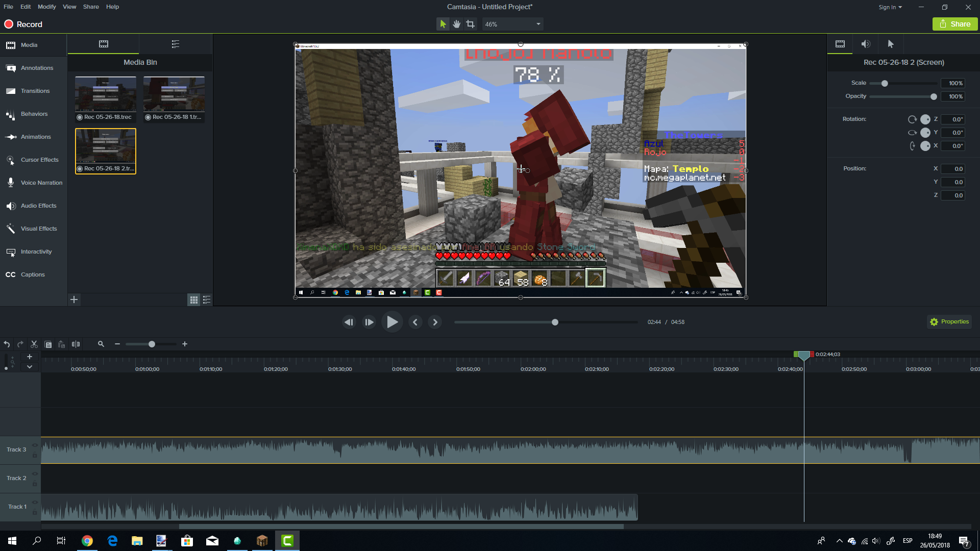The height and width of the screenshot is (551, 980).
Task: Click the import media plus button
Action: coord(74,299)
